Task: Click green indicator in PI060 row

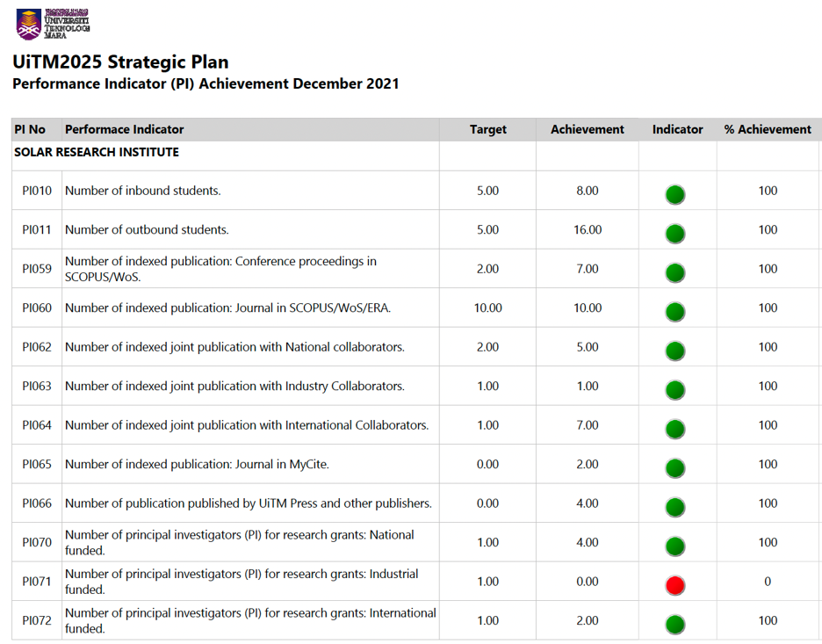Action: coord(674,312)
